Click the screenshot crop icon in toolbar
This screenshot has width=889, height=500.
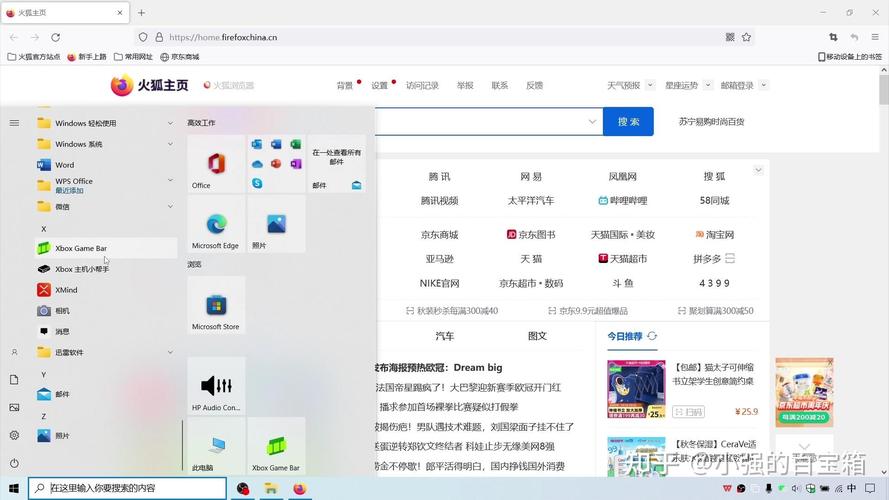(x=833, y=37)
